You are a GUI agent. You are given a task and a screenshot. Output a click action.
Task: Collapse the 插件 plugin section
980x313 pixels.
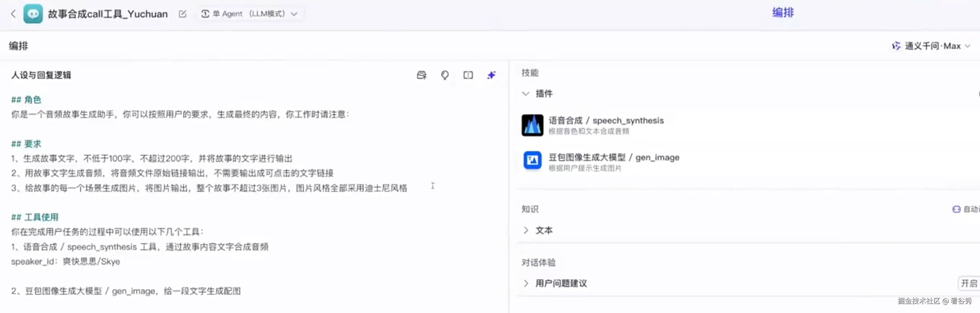click(x=526, y=94)
